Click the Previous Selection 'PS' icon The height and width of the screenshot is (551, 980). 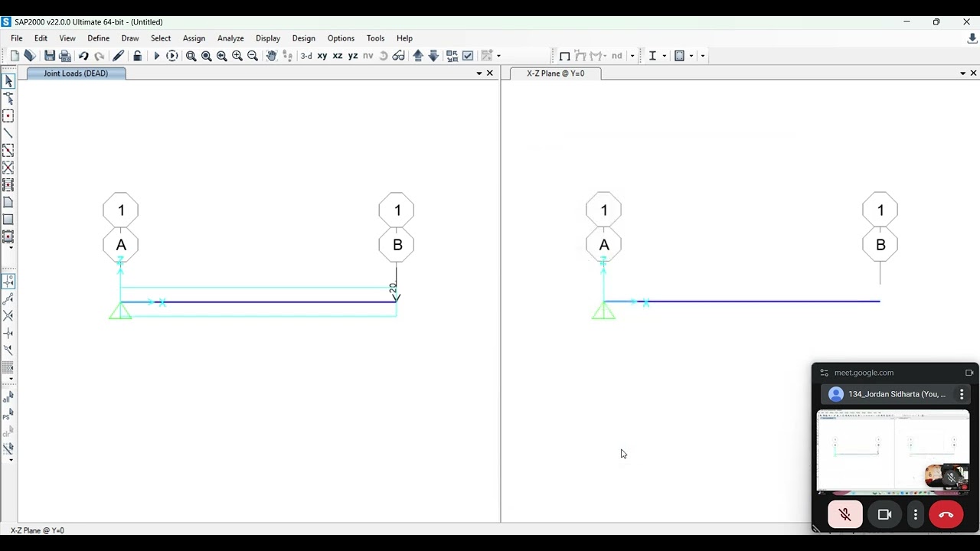(8, 416)
